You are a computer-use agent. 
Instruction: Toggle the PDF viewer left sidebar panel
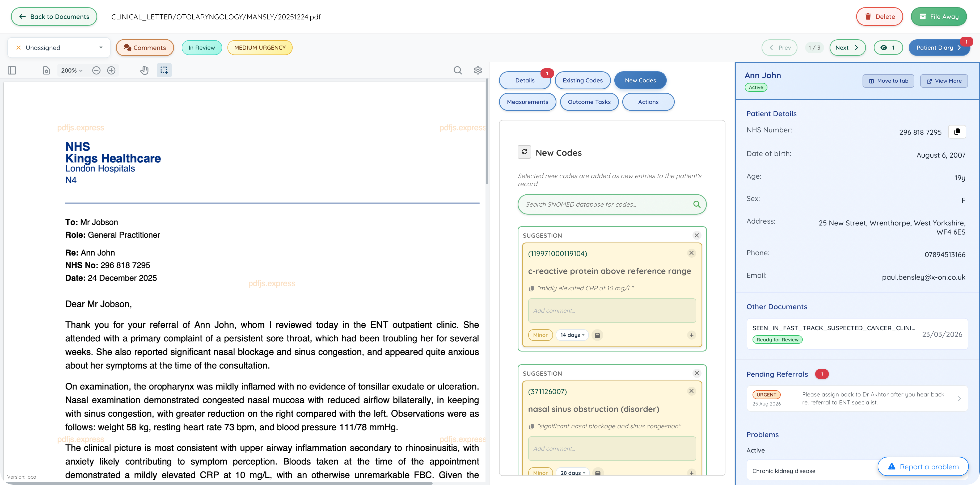click(12, 70)
